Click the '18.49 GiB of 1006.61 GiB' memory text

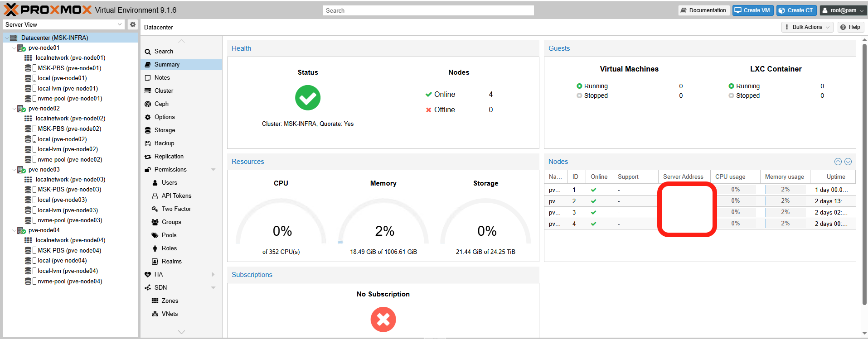(x=383, y=252)
